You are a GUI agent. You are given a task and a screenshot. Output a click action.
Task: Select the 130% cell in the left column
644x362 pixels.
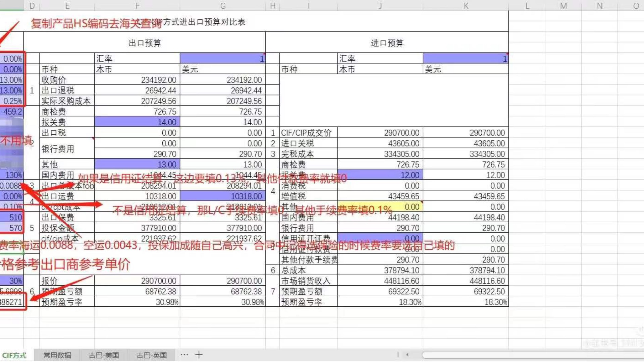12,175
